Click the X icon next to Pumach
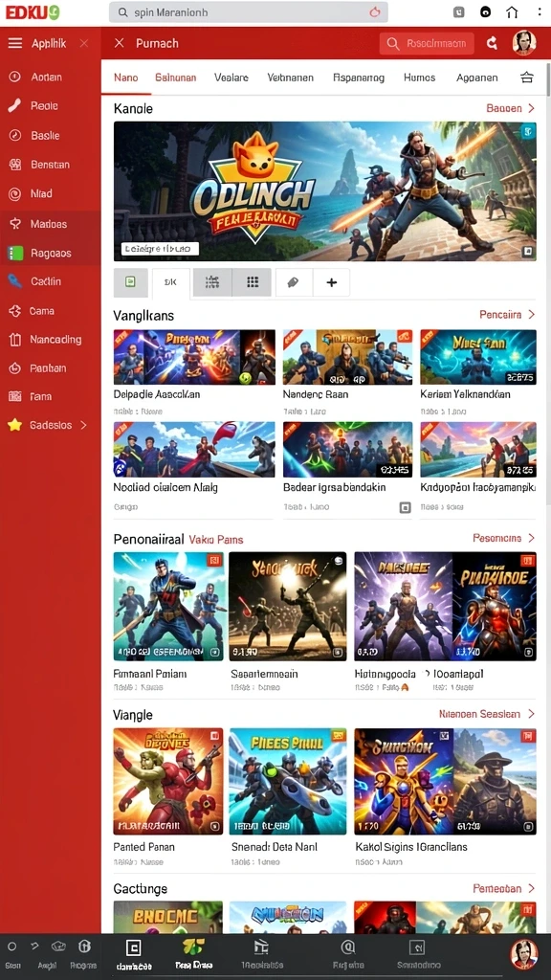This screenshot has width=551, height=980. [x=120, y=43]
